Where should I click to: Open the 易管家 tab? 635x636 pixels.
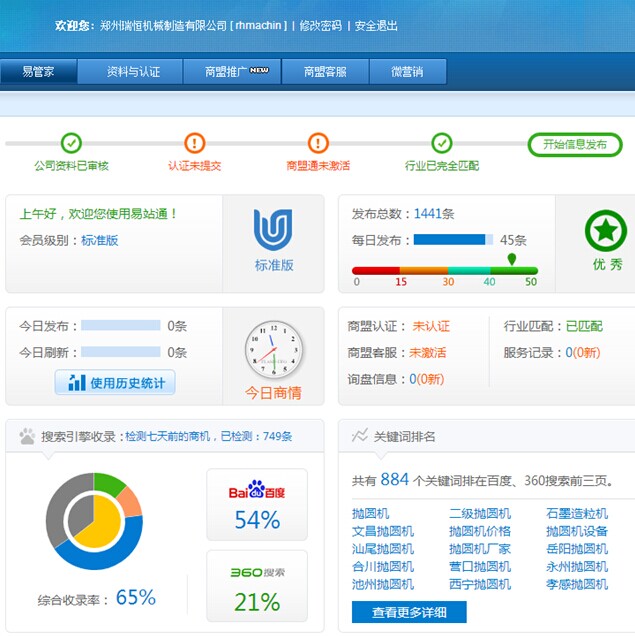click(39, 72)
